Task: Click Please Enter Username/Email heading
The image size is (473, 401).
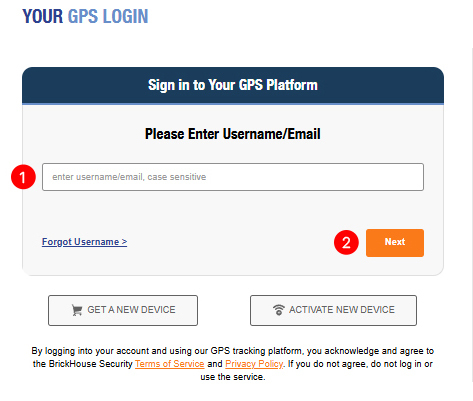Action: (233, 134)
